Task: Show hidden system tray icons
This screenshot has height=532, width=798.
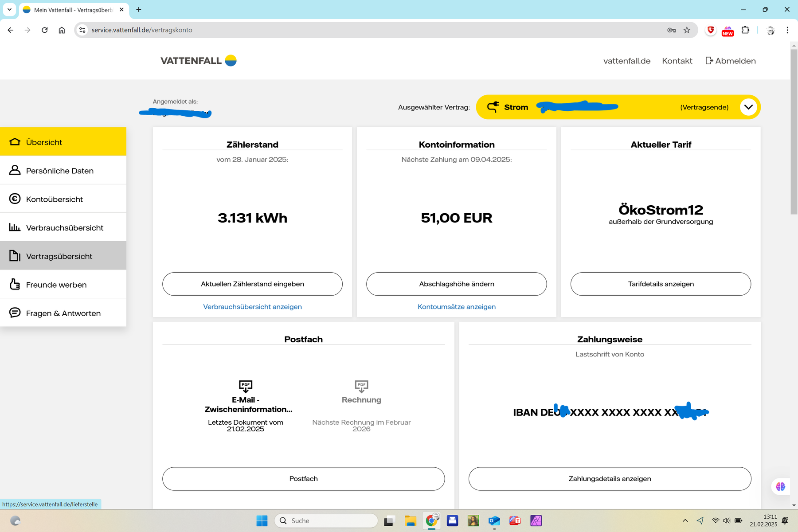Action: (x=685, y=520)
